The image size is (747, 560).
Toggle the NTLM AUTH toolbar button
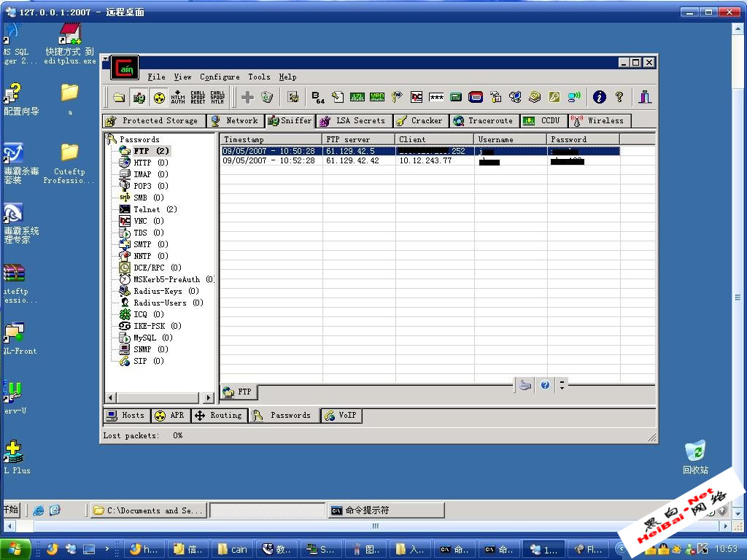coord(178,98)
